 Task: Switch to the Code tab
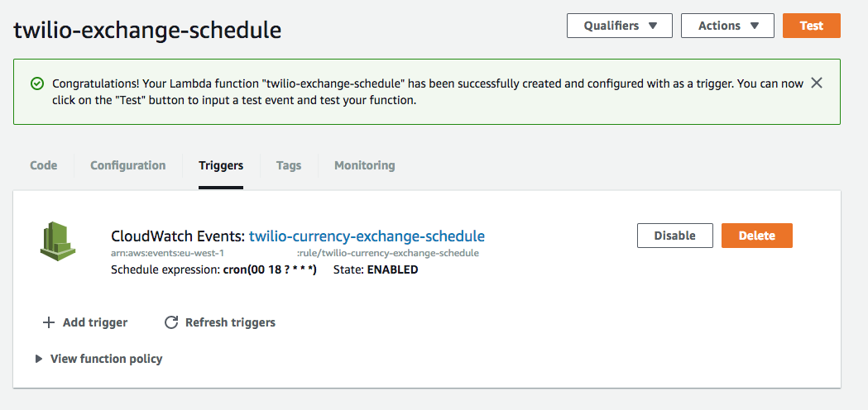tap(44, 165)
